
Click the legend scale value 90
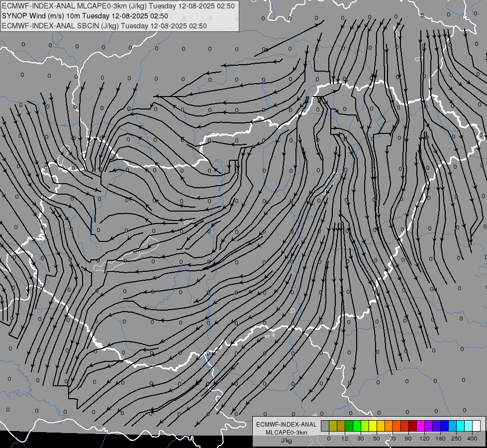click(x=408, y=439)
